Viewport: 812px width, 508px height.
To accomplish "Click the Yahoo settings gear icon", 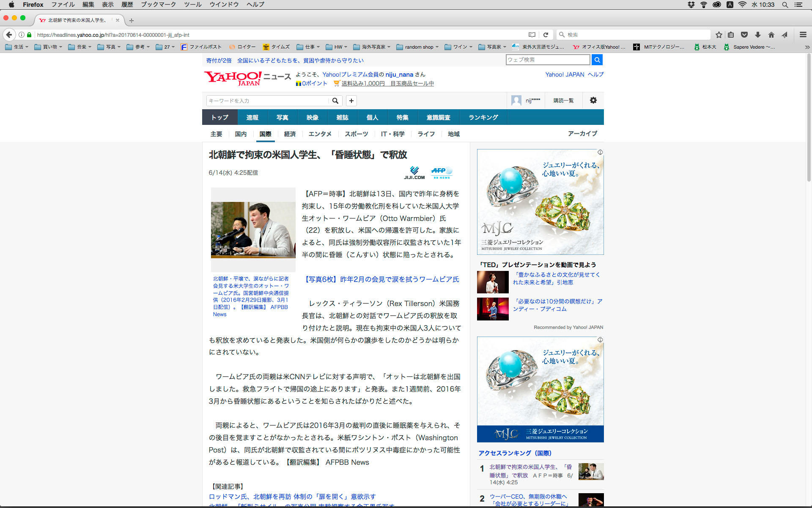I will (x=593, y=100).
